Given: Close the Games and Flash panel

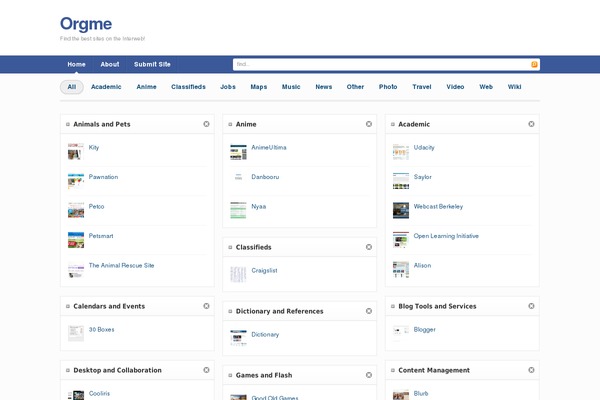Looking at the screenshot, I should [x=369, y=375].
